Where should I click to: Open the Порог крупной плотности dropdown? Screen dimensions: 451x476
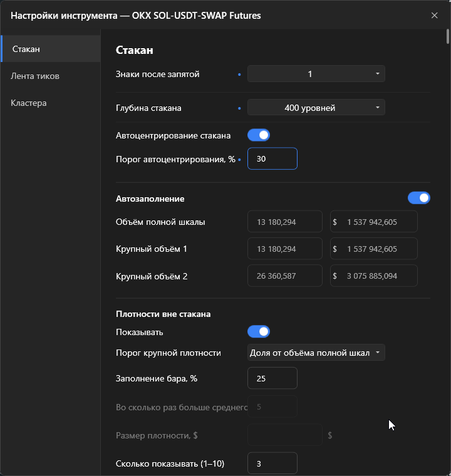coord(316,353)
